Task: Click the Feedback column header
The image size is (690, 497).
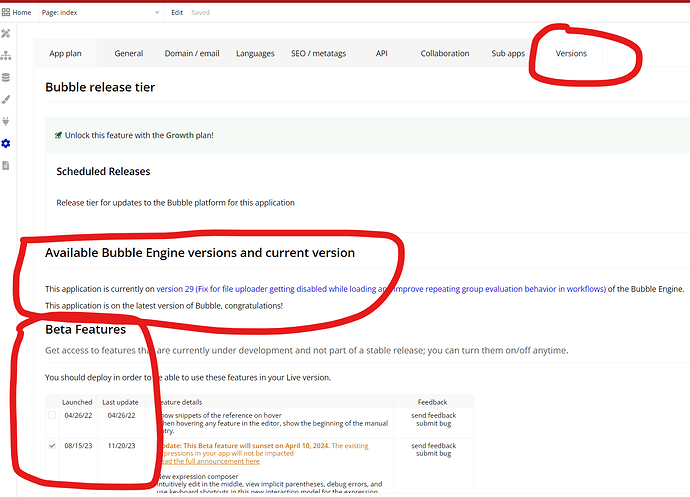Action: click(432, 402)
